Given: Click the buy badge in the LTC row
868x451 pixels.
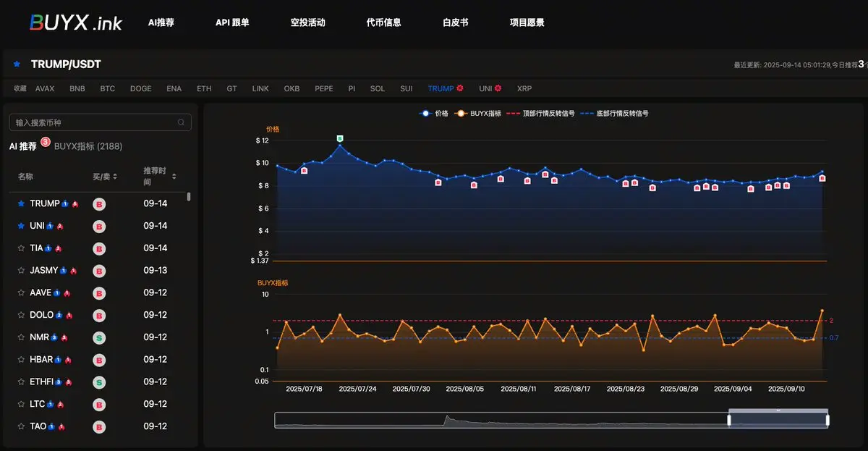Looking at the screenshot, I should point(99,405).
